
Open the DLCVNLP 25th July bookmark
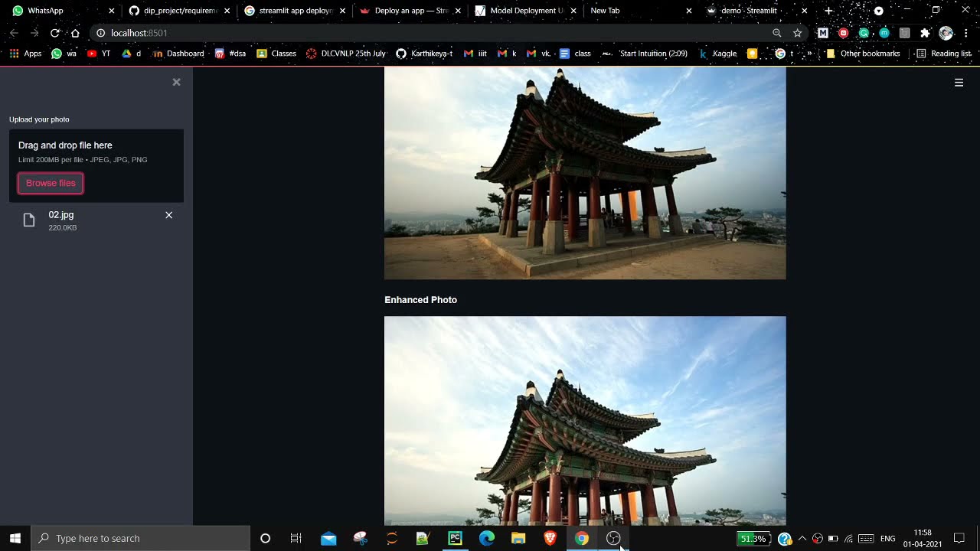(345, 54)
